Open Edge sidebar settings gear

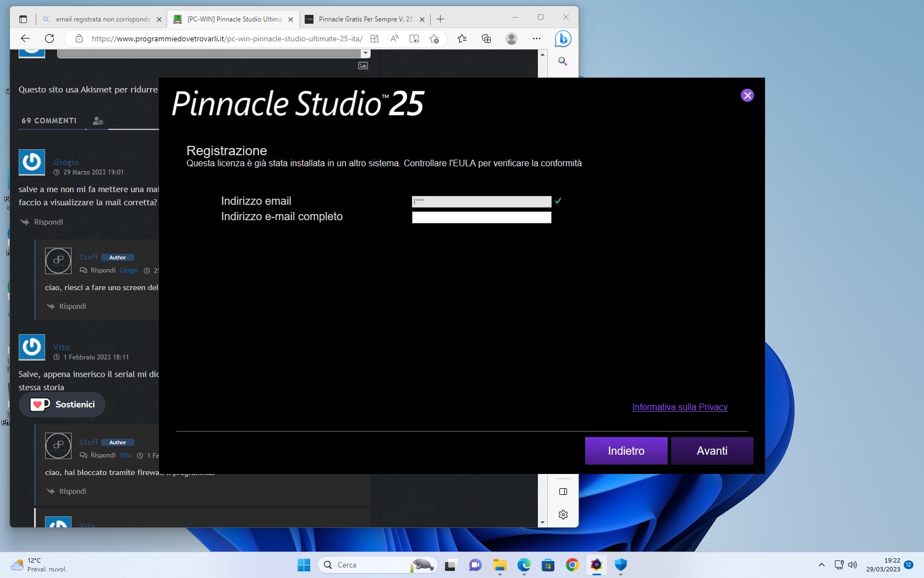(x=563, y=515)
